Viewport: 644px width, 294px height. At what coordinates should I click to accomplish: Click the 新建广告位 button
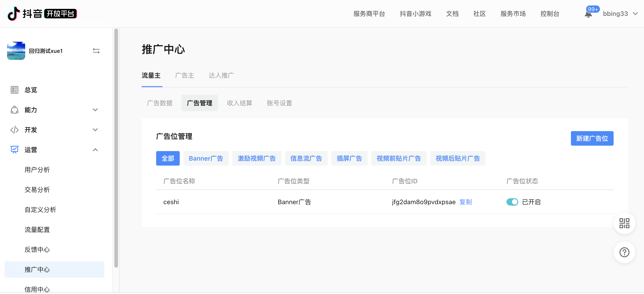[592, 138]
